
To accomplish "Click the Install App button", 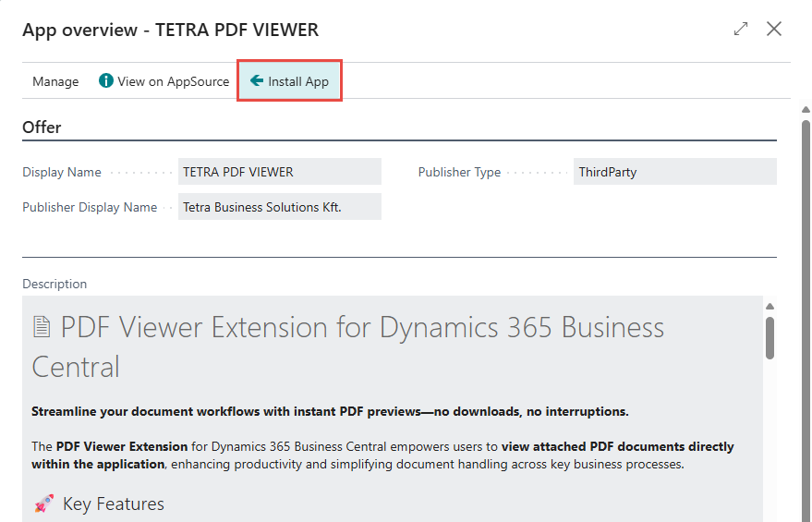I will 289,80.
